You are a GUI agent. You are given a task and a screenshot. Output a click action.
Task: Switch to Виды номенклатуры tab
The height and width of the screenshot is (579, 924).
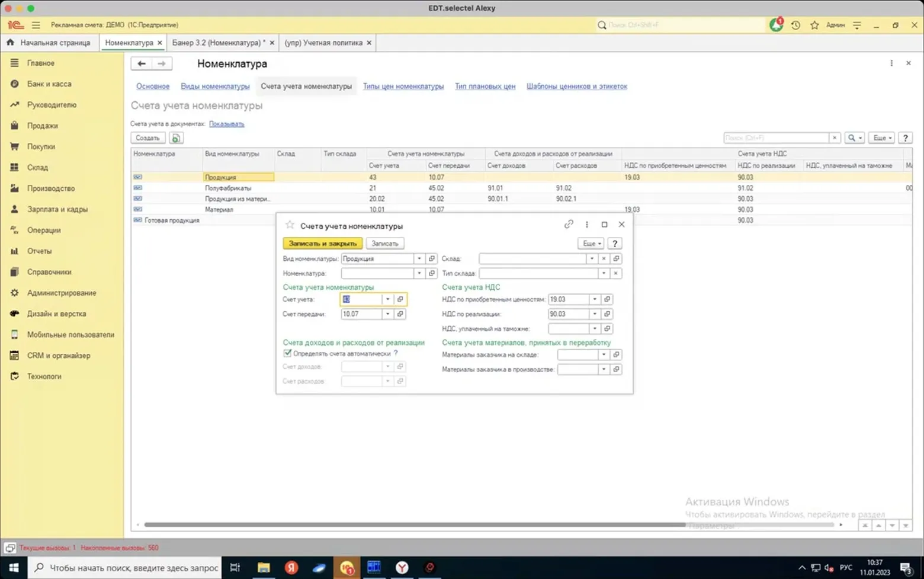pos(215,87)
